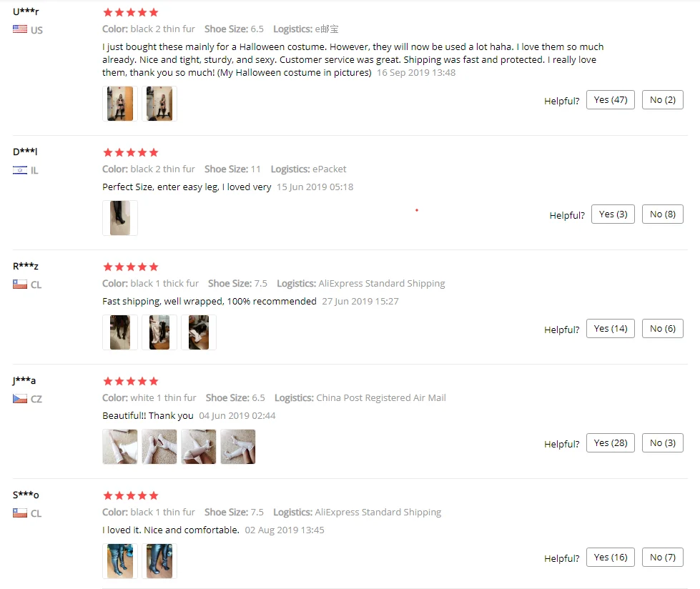
Task: Click the Chile flag icon under S***o
Action: [19, 513]
